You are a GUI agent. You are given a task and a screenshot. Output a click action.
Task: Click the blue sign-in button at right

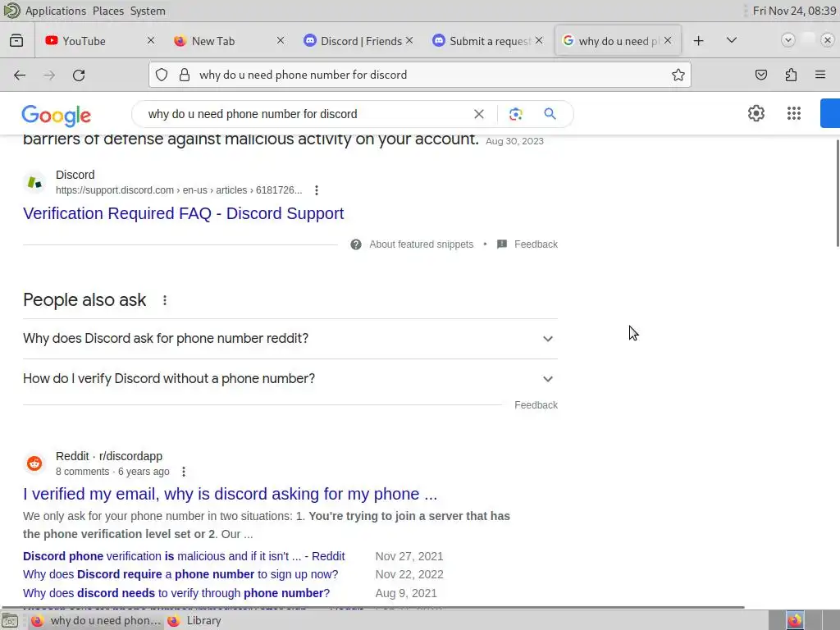[830, 113]
